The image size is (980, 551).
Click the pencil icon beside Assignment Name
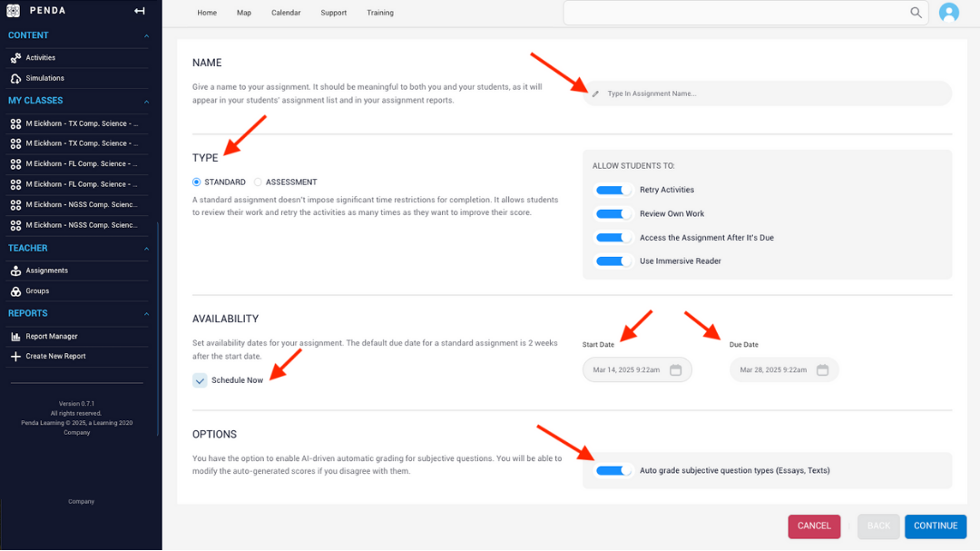pos(596,93)
